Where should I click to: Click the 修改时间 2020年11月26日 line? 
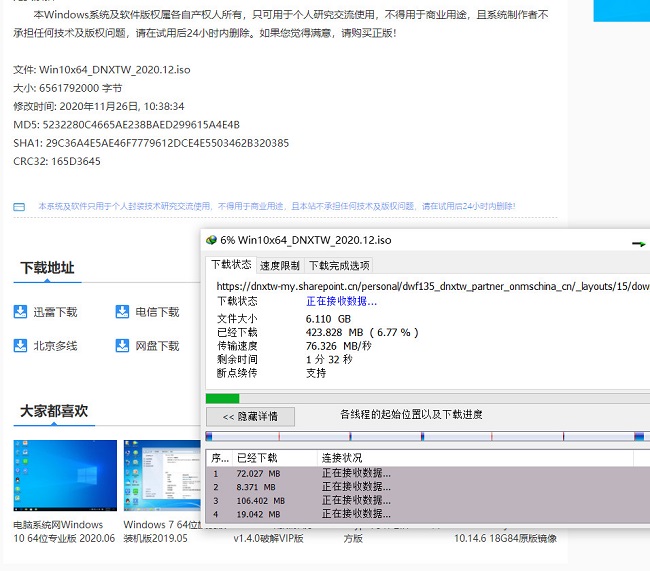tap(99, 106)
